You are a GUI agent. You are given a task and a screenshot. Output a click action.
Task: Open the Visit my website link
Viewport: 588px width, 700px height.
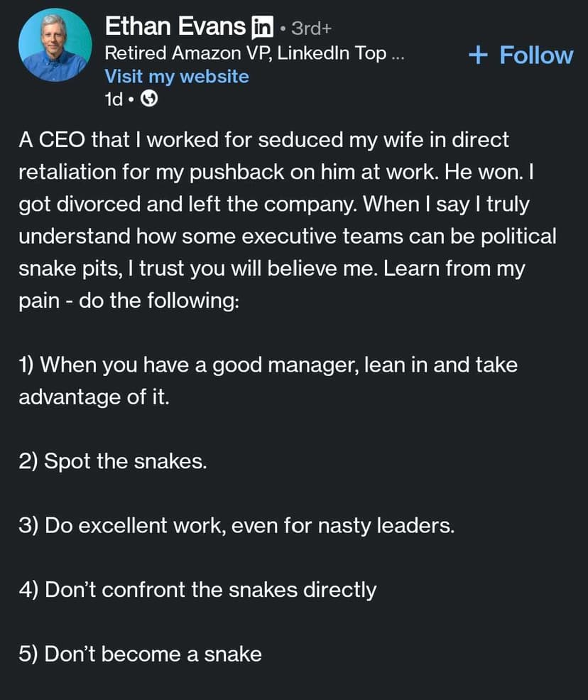[x=177, y=76]
